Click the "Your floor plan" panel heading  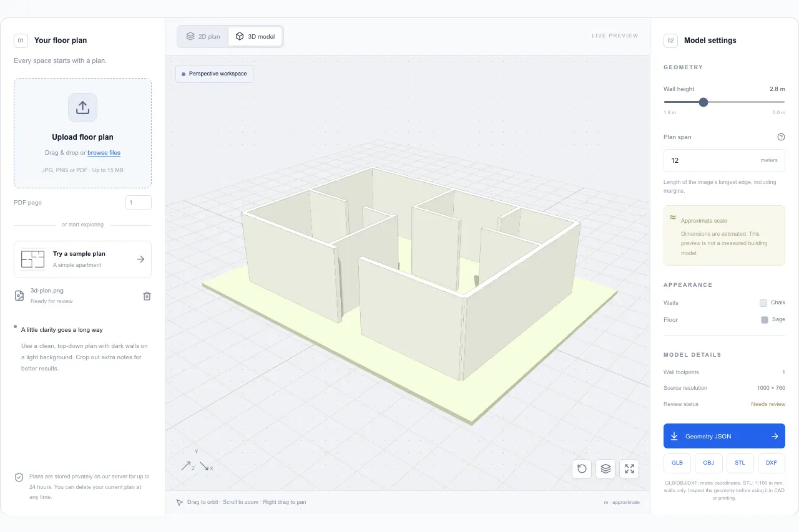[61, 41]
